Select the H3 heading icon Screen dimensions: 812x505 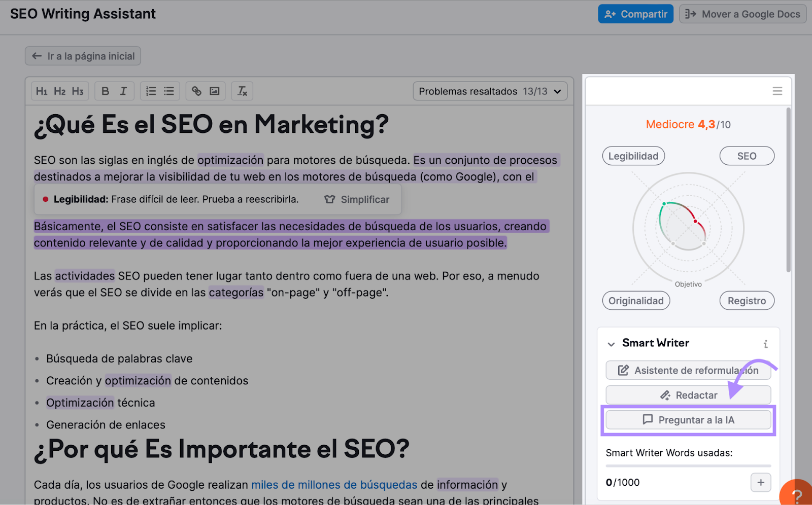pyautogui.click(x=77, y=91)
